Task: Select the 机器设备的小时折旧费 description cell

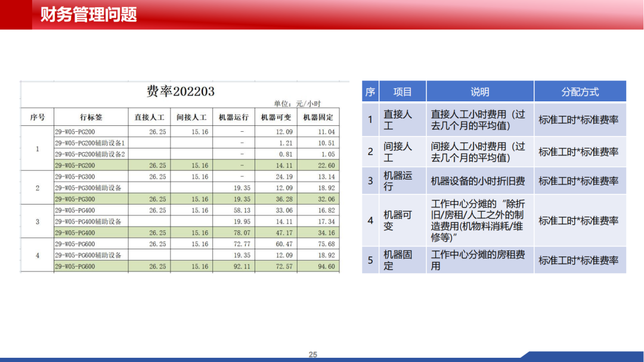Action: click(x=478, y=181)
